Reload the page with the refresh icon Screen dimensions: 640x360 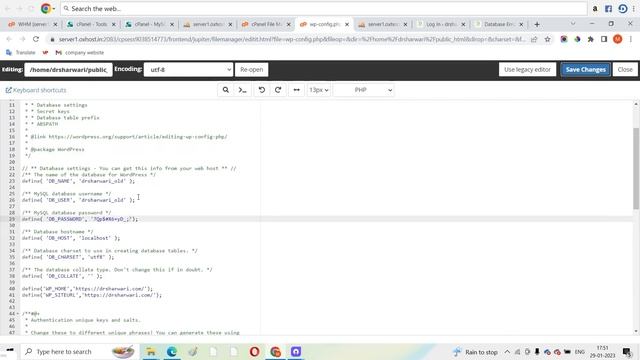coord(36,39)
